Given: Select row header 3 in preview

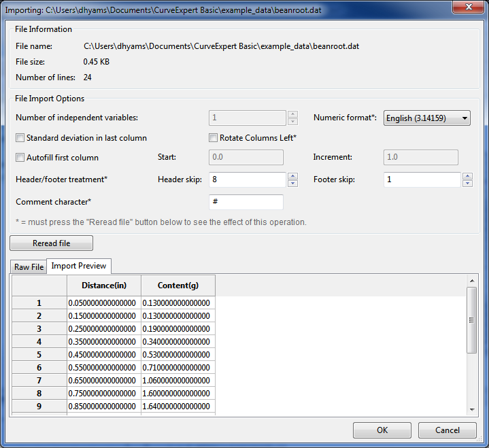Looking at the screenshot, I should pos(39,329).
